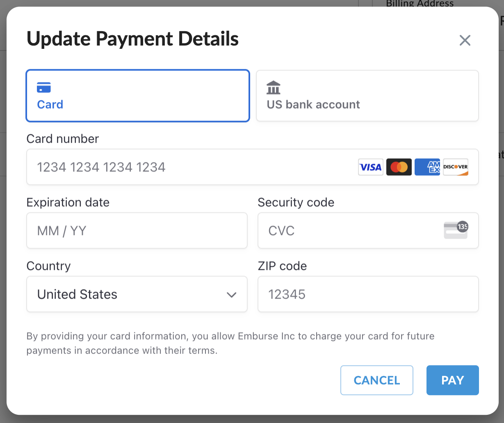Click the bank building icon
504x423 pixels.
coord(274,87)
